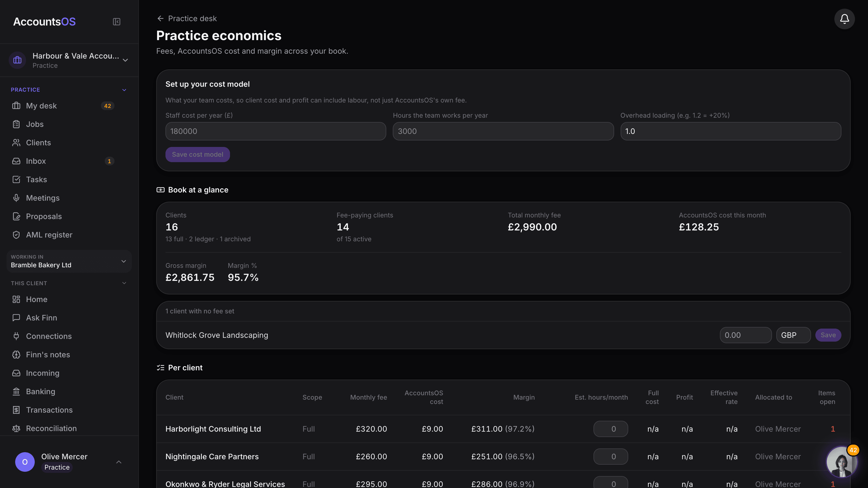Open Finn's notes brain icon
This screenshot has height=488, width=868.
(16, 355)
